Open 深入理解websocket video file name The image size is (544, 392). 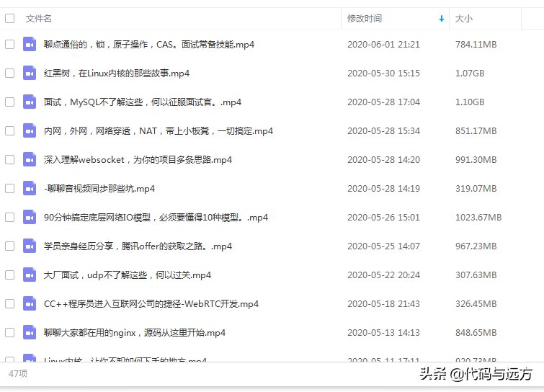pos(138,159)
